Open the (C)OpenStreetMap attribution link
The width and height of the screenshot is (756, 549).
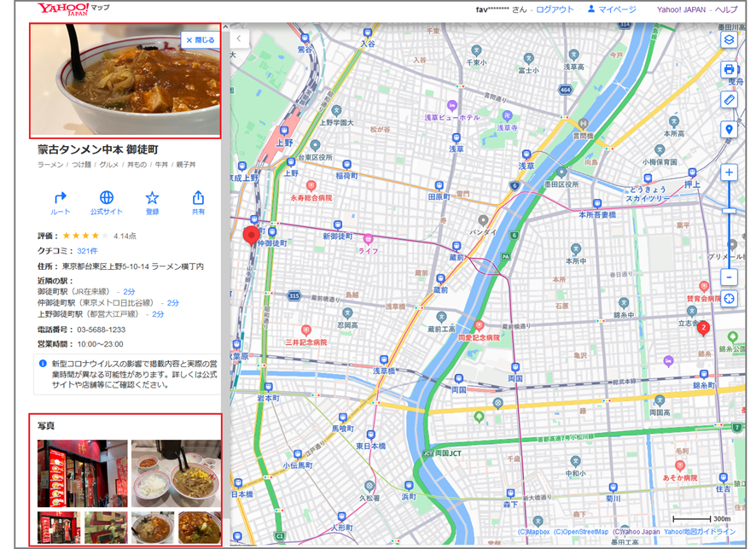pos(581,532)
